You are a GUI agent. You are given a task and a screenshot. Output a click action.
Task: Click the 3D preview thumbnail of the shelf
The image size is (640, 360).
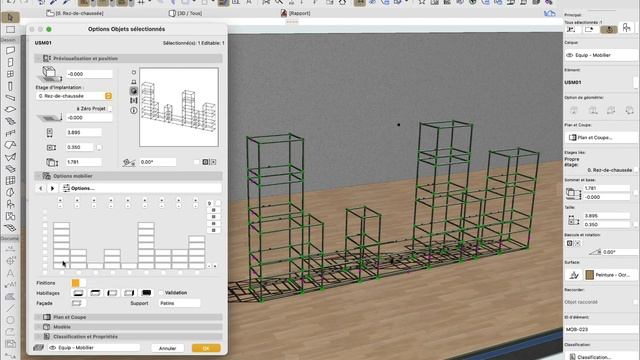(x=179, y=107)
